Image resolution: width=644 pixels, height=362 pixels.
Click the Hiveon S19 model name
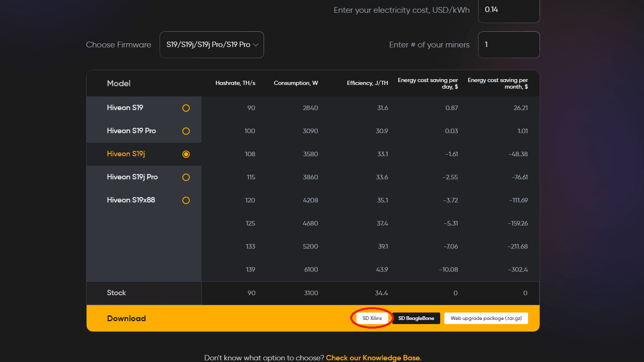(x=125, y=108)
